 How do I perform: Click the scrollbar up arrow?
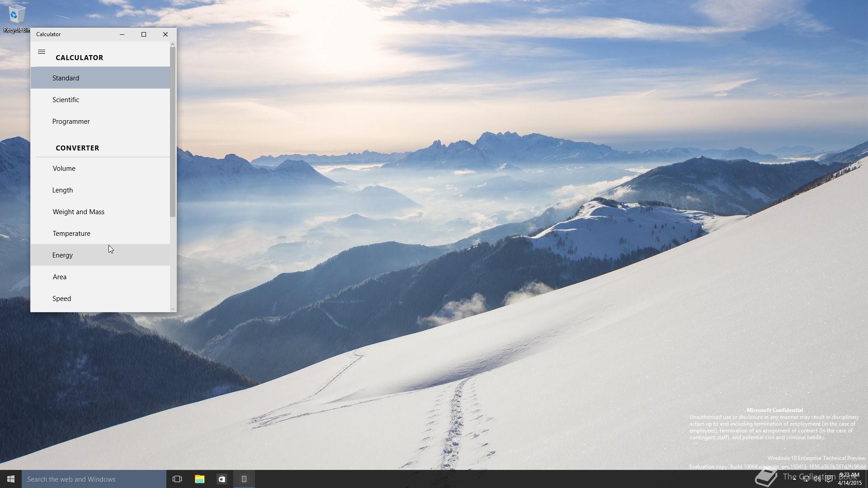(x=173, y=44)
